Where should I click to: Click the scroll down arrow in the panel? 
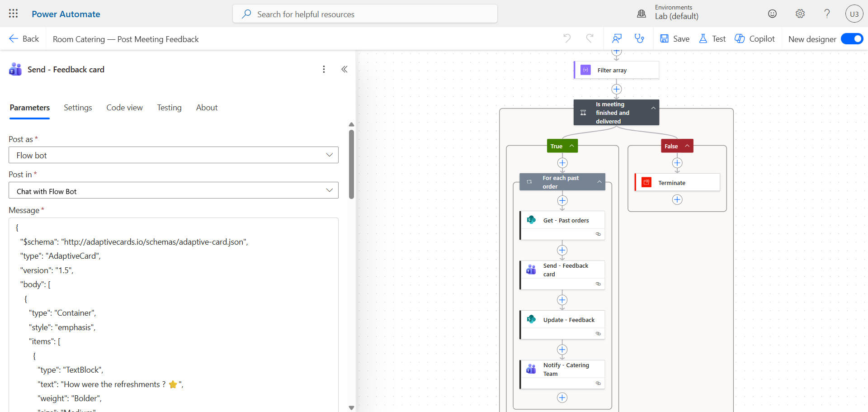pos(351,408)
